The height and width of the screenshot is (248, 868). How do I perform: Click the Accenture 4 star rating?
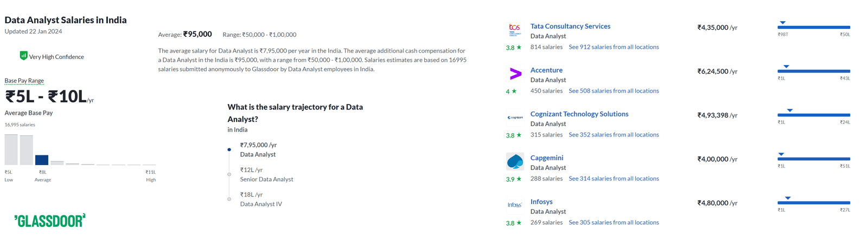pos(511,92)
